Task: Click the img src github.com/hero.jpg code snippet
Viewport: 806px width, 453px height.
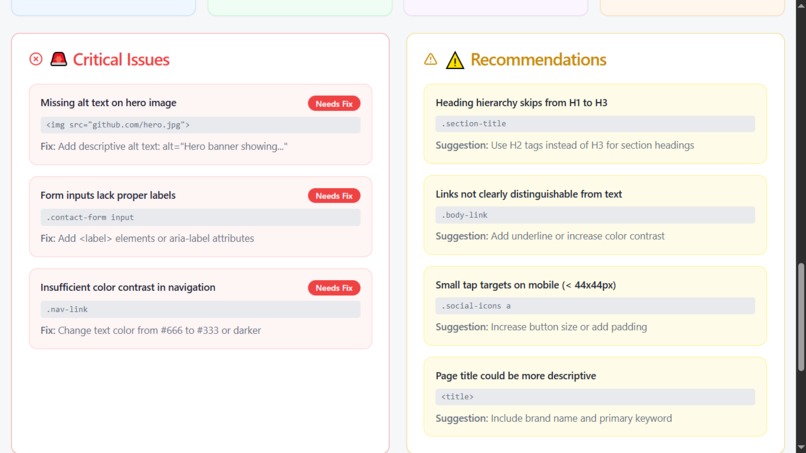Action: coord(200,124)
